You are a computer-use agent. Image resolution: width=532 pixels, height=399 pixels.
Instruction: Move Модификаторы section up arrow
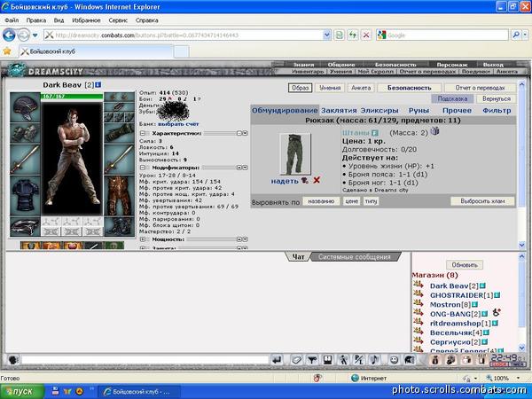[239, 168]
